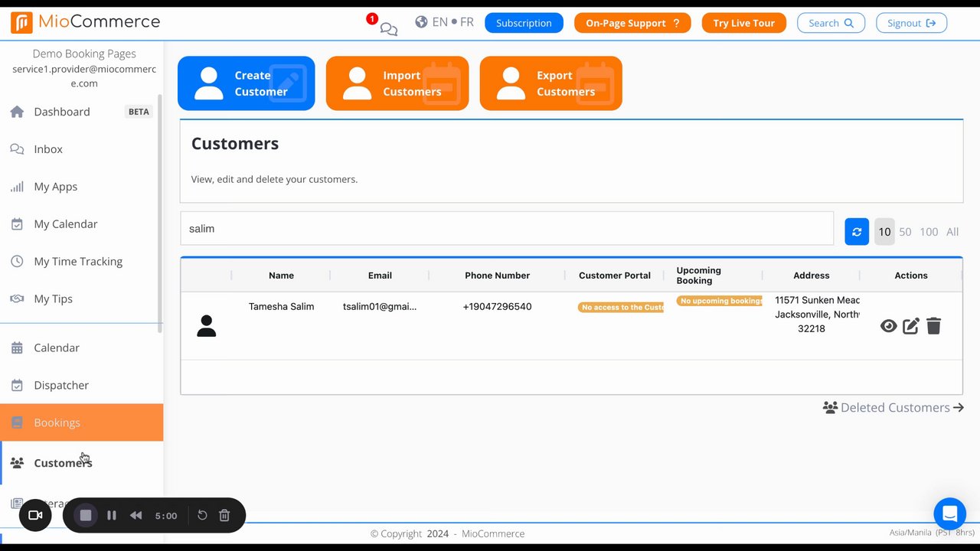Image resolution: width=980 pixels, height=551 pixels.
Task: Click Tamesha Salim's avatar icon
Action: (x=206, y=326)
